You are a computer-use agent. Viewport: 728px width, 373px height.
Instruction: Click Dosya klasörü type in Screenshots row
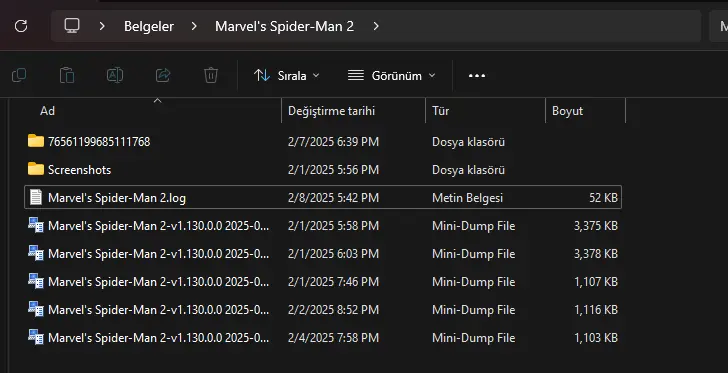click(x=468, y=170)
